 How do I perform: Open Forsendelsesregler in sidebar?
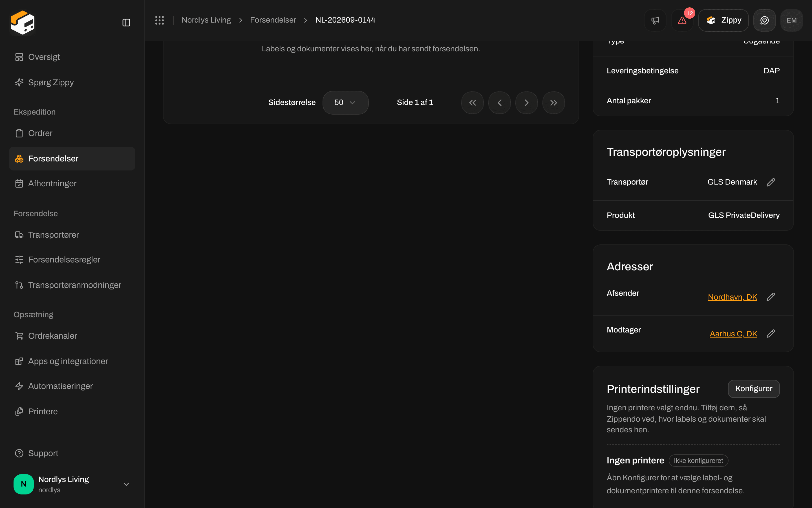click(72, 260)
